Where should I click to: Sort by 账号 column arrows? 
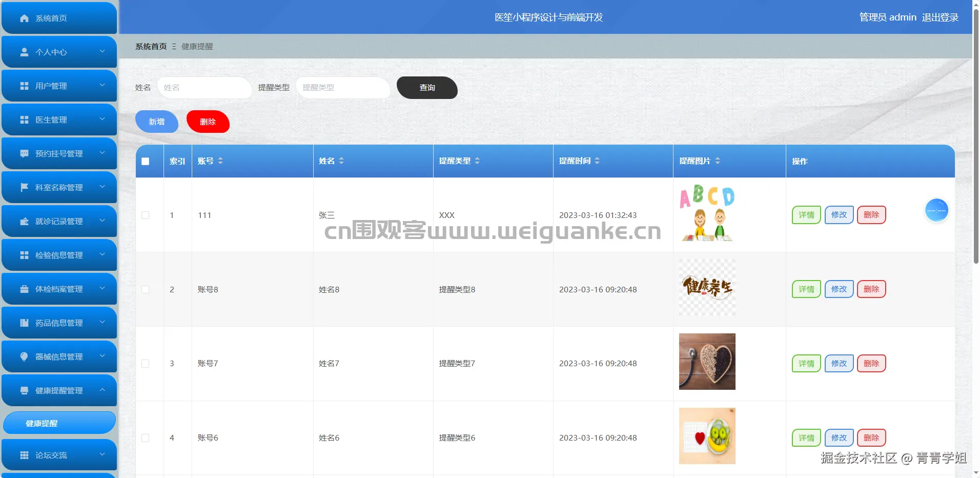pyautogui.click(x=220, y=161)
